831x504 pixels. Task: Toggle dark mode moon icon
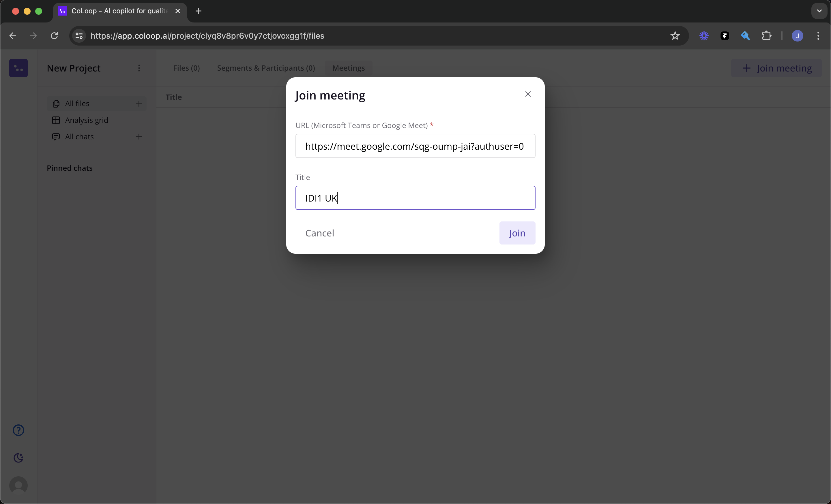(x=18, y=458)
